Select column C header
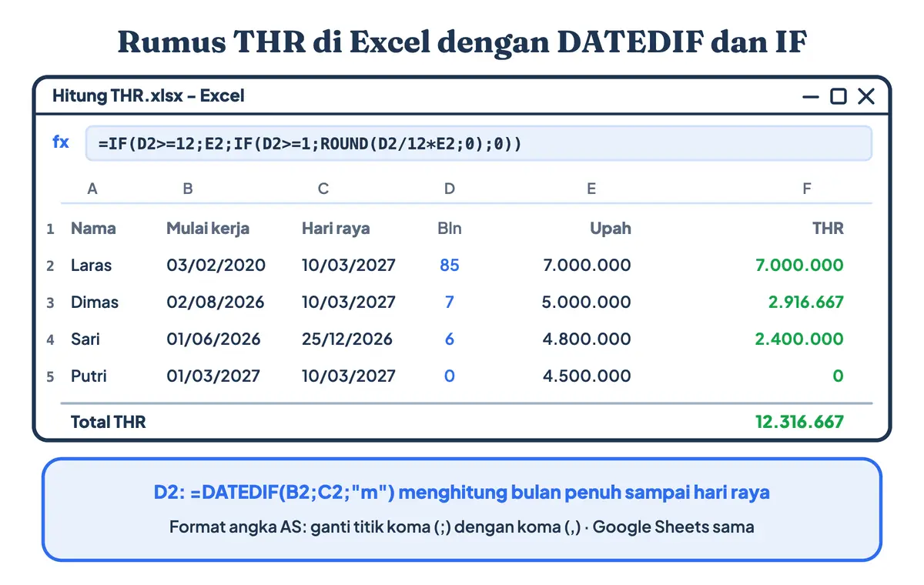This screenshot has width=924, height=585. pyautogui.click(x=323, y=189)
